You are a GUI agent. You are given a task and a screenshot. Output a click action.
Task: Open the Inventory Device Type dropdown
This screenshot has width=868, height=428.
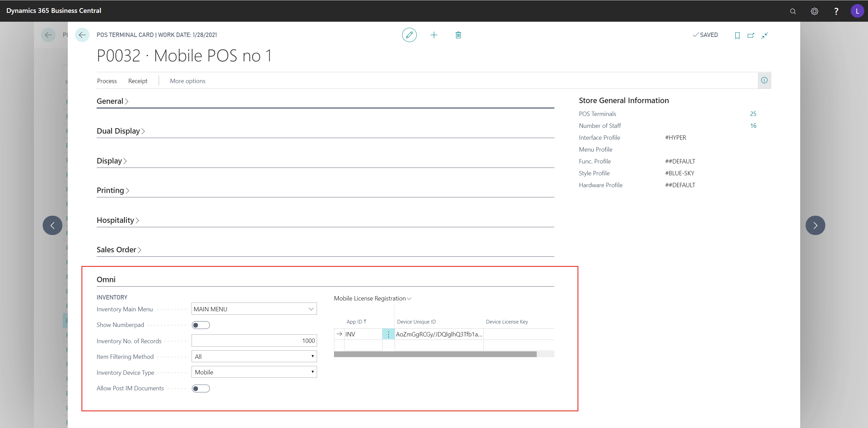(x=254, y=372)
